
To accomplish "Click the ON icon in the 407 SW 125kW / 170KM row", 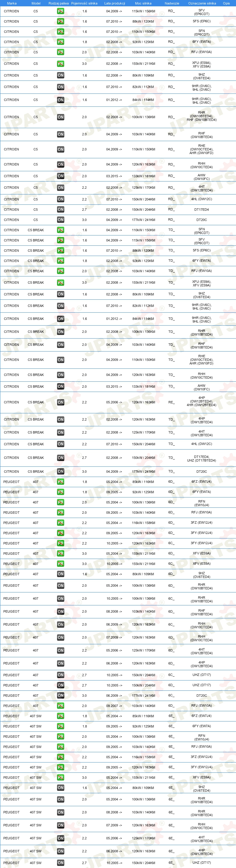I will pos(60,838).
